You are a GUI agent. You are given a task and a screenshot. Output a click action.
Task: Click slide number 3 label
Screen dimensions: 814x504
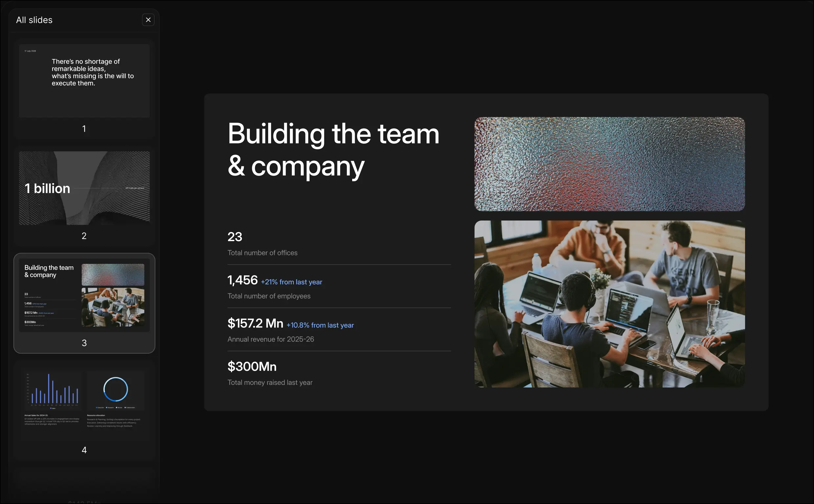84,343
